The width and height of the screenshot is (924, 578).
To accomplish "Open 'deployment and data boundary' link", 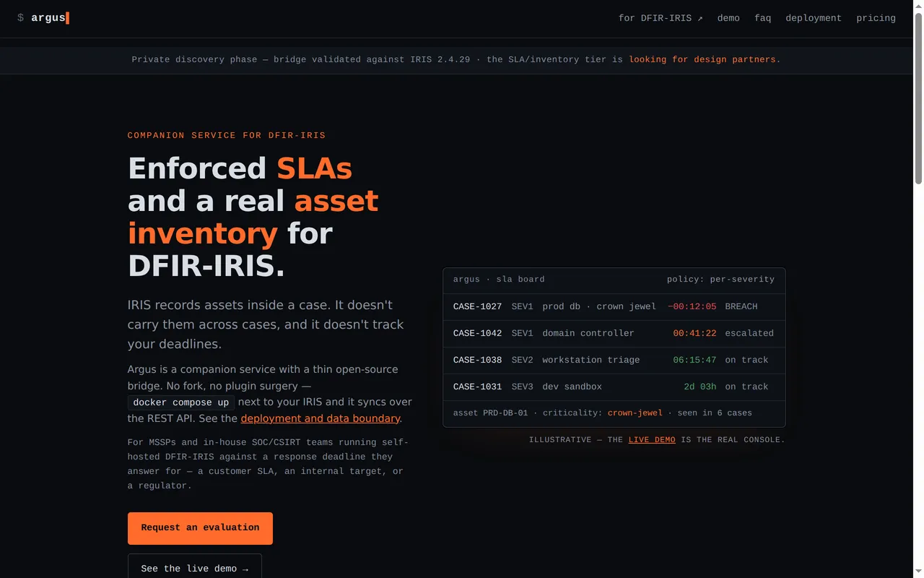I will click(x=321, y=418).
